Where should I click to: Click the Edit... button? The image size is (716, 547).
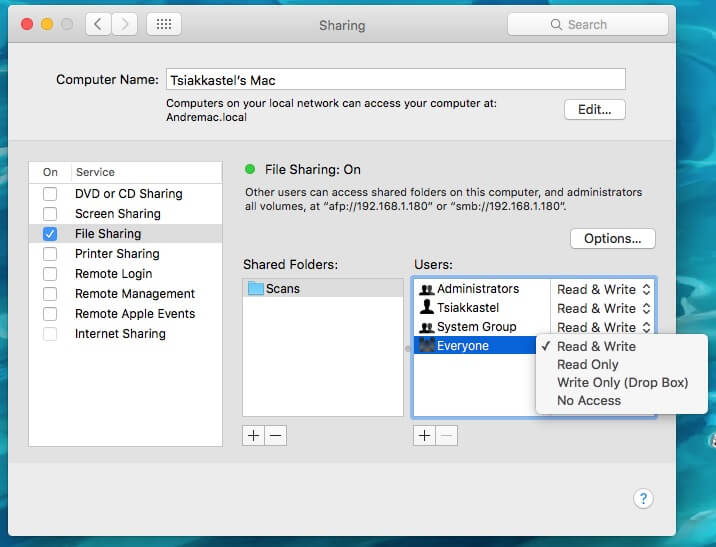tap(595, 110)
